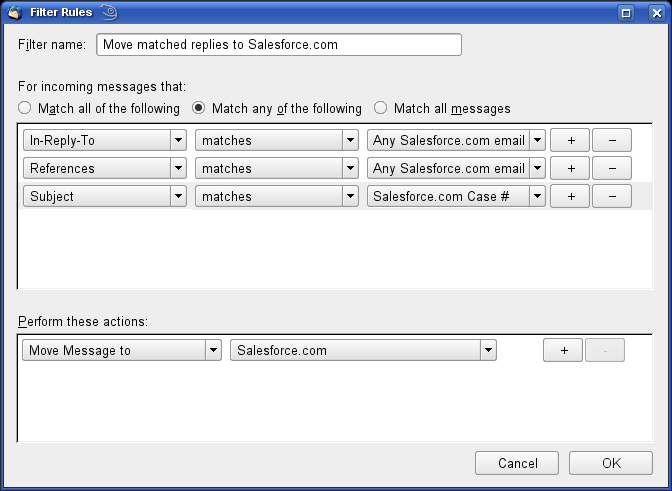Open matches dropdown in References row

tap(277, 168)
